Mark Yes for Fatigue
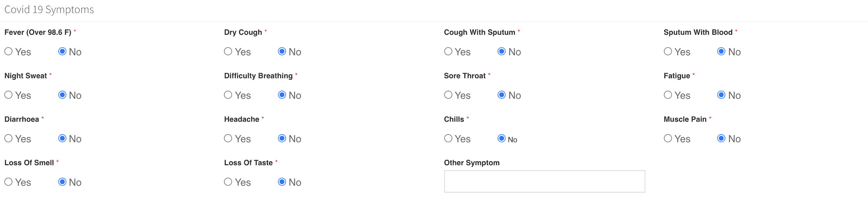Viewport: 868px width, 205px height. click(668, 95)
